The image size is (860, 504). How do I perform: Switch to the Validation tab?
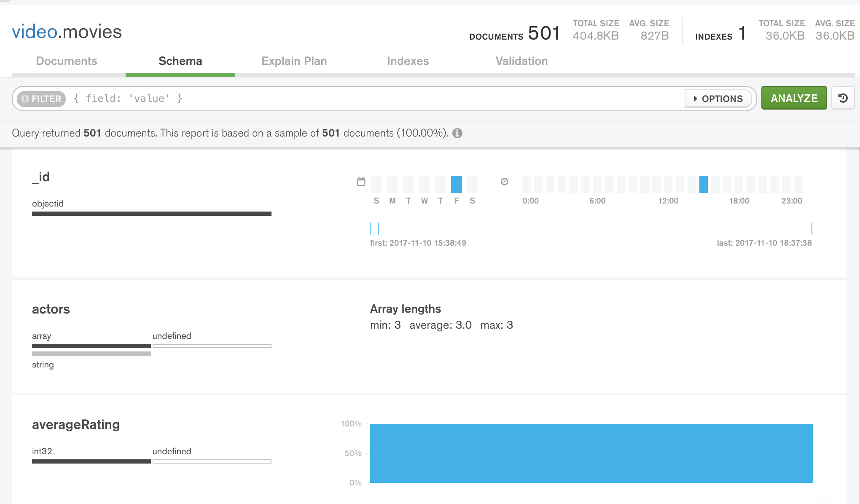point(521,61)
